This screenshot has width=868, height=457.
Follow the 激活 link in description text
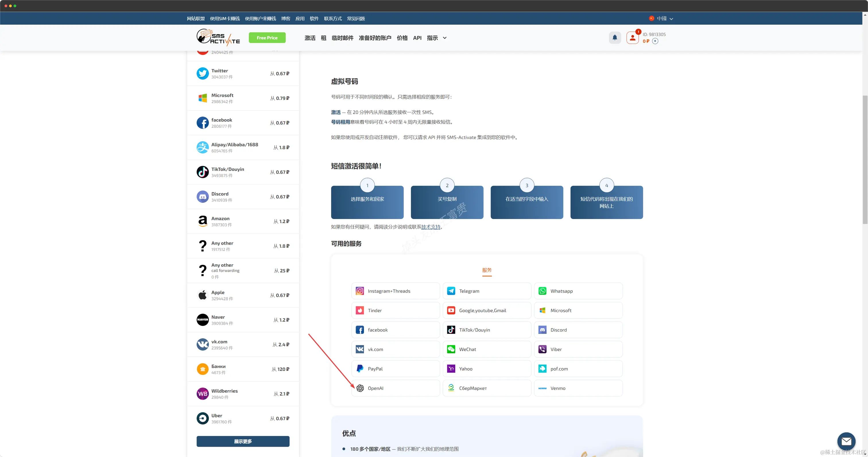(336, 112)
